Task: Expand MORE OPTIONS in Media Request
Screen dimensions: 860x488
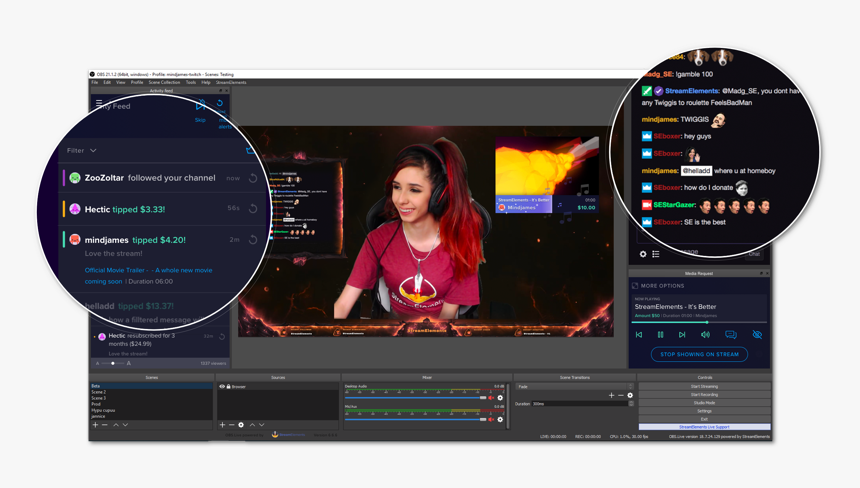Action: tap(658, 286)
